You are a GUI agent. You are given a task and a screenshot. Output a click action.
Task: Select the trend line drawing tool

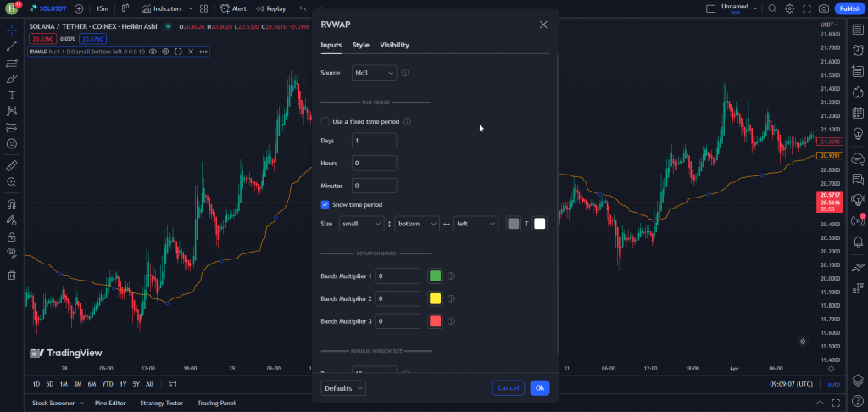tap(12, 46)
